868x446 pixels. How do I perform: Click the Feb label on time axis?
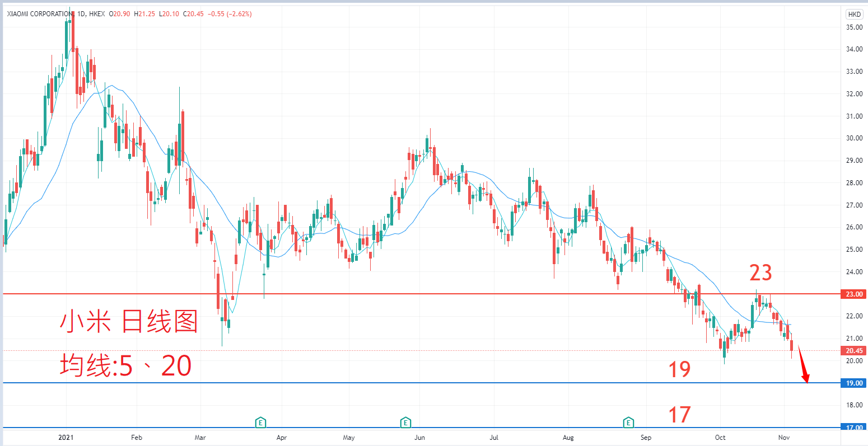136,438
